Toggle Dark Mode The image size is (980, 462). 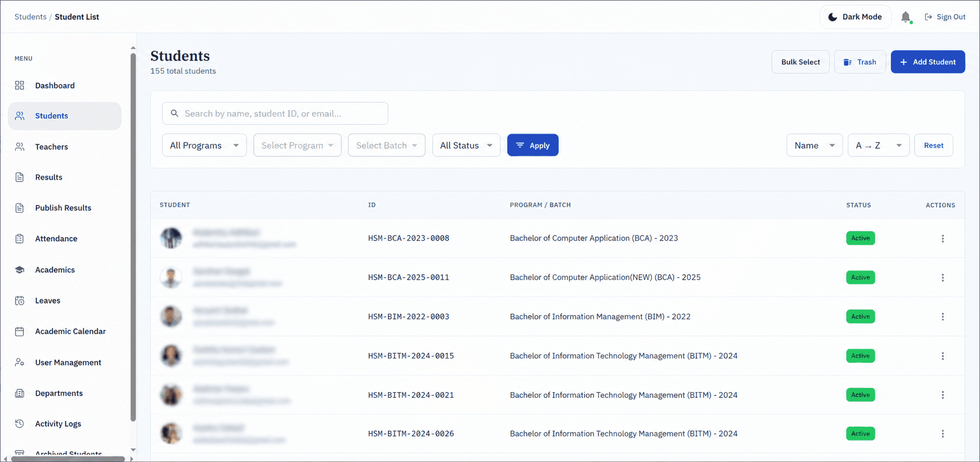pyautogui.click(x=855, y=17)
